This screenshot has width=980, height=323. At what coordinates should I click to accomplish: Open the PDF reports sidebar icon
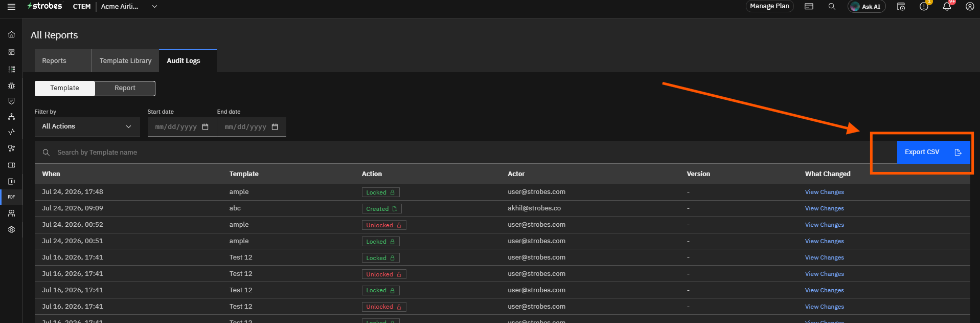click(11, 197)
